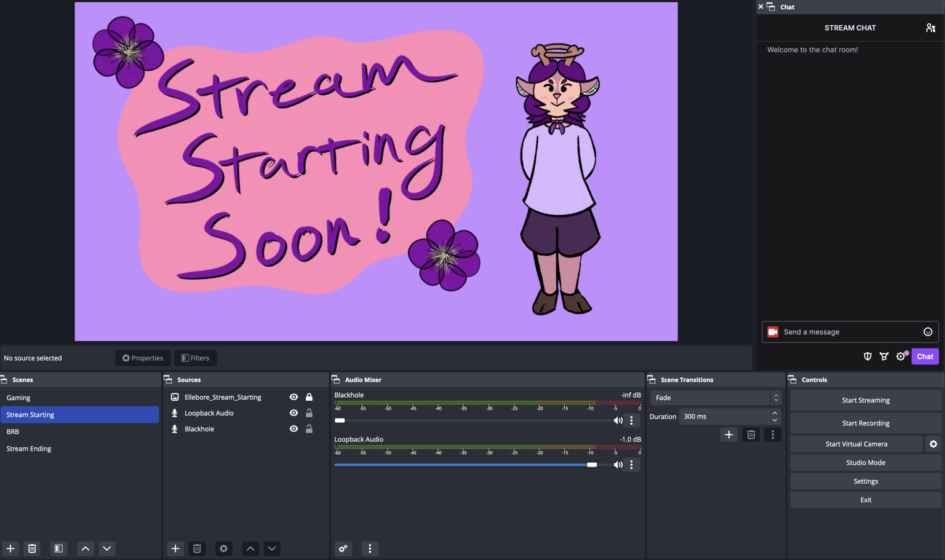Open the Fade transition dropdown
The image size is (945, 560).
point(716,398)
